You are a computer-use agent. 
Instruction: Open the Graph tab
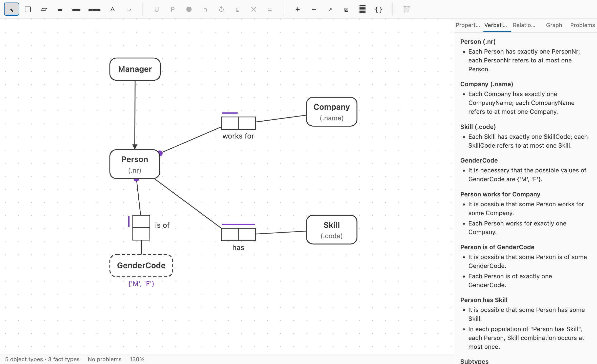click(554, 25)
